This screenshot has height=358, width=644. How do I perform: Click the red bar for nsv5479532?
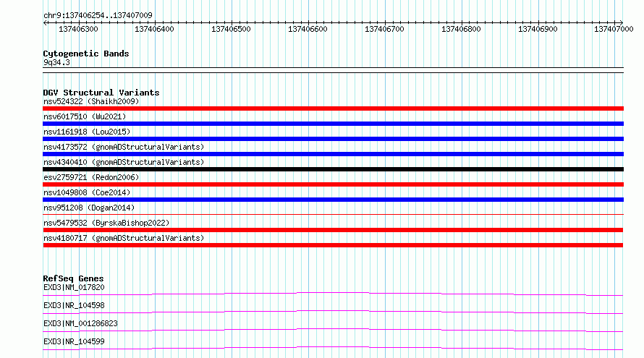tap(333, 230)
